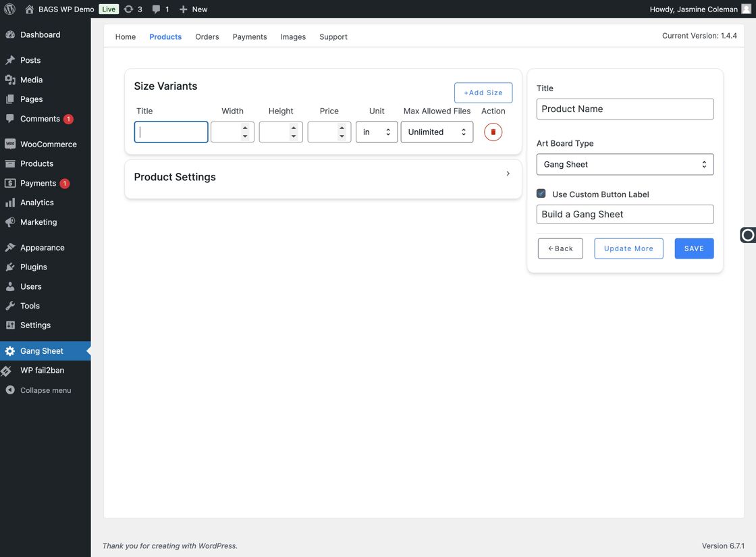Click the Marketing megaphone icon

pyautogui.click(x=10, y=222)
